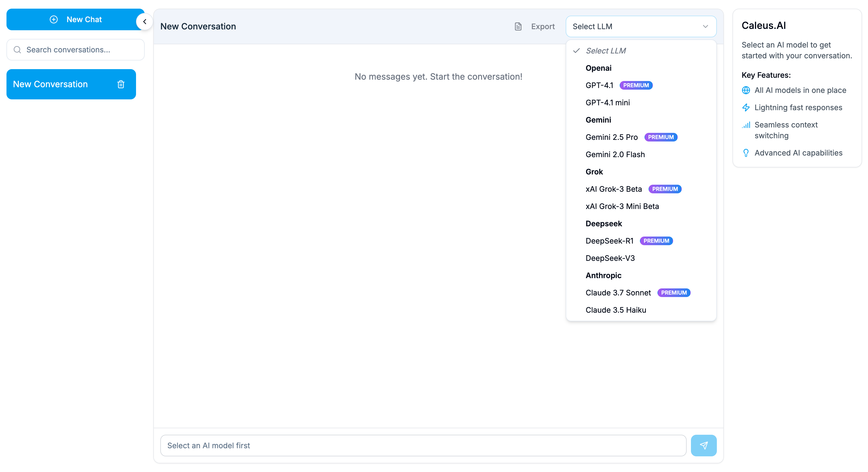Click the lightbulb Advanced AI icon
Viewport: 868px width, 472px height.
coord(746,153)
